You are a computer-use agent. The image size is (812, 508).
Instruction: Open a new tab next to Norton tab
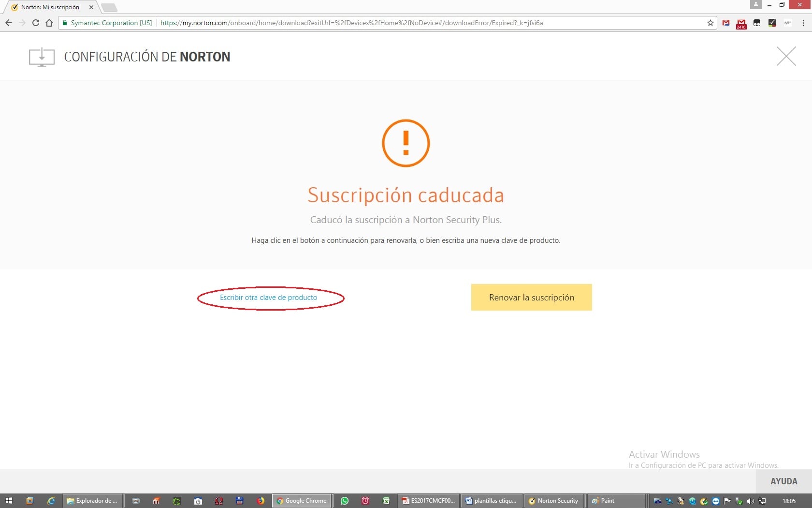click(x=109, y=7)
